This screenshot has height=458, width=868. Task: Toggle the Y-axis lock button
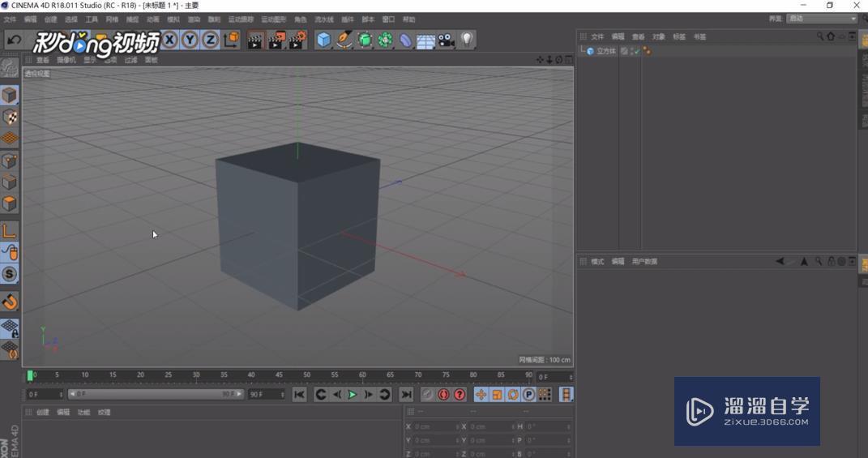coord(190,40)
